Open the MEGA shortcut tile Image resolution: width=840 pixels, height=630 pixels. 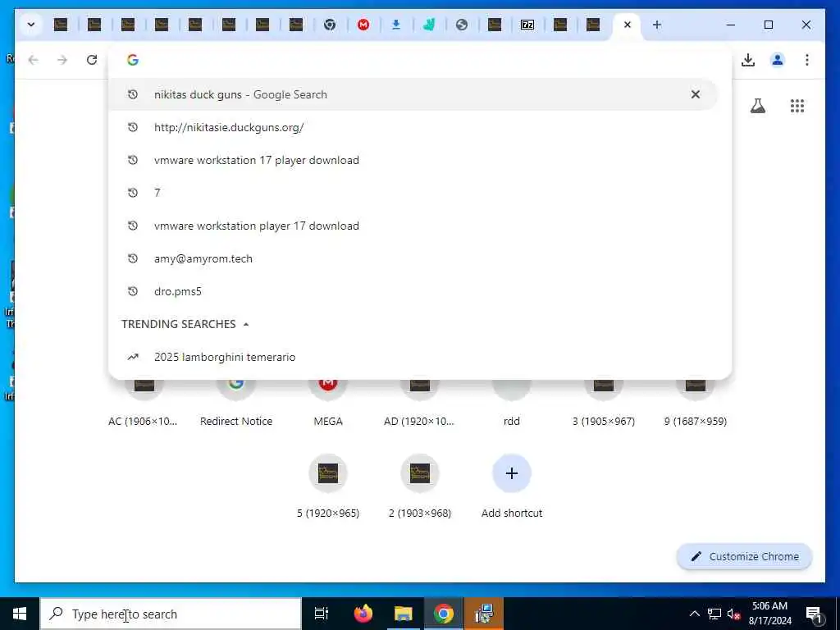(328, 402)
